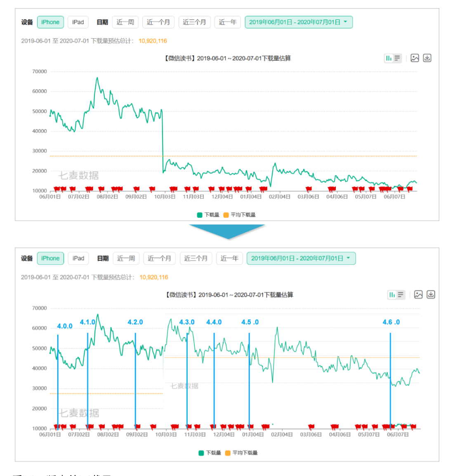
Task: Select iPhone device in bottom chart panel
Action: coord(50,258)
